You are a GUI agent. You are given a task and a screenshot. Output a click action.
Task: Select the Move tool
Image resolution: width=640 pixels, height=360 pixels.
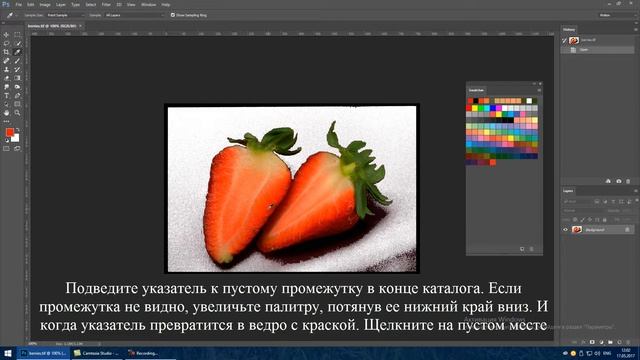pos(6,35)
